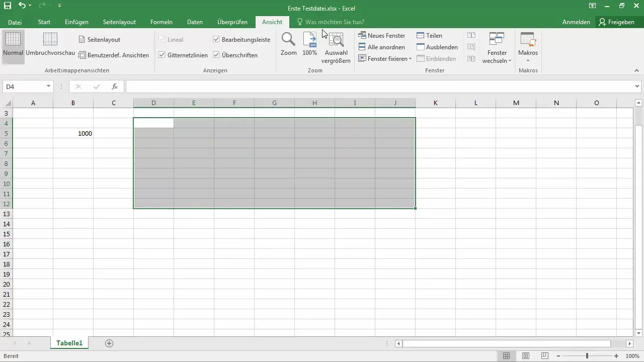
Task: Zoom out with minus button
Action: (558, 356)
